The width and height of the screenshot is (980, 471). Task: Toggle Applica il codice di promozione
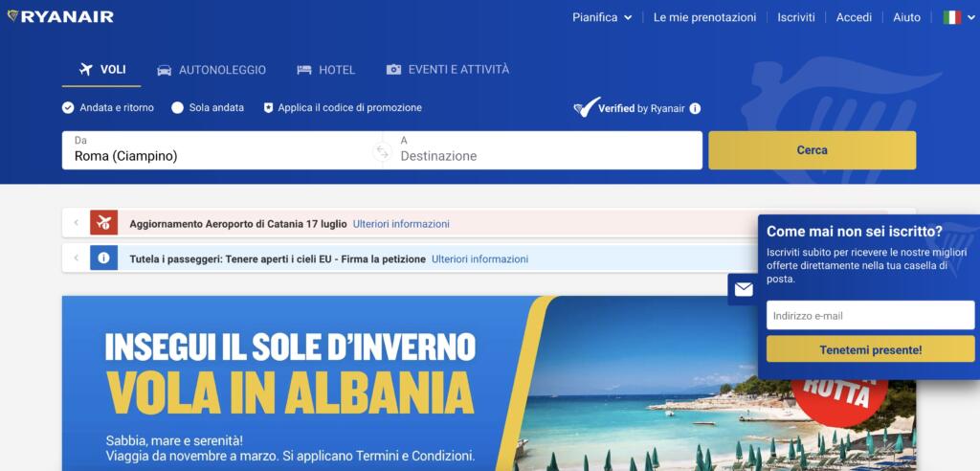tap(343, 107)
